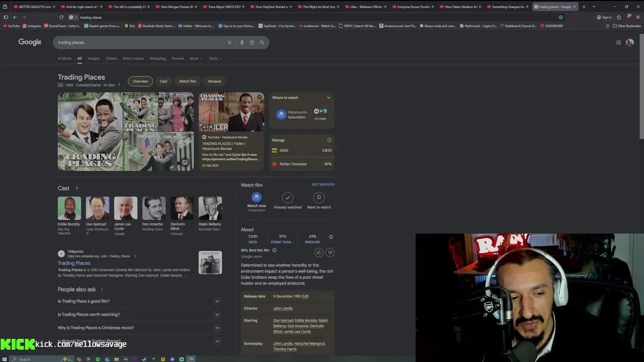Click the magnifier search button in the search box

point(262,43)
